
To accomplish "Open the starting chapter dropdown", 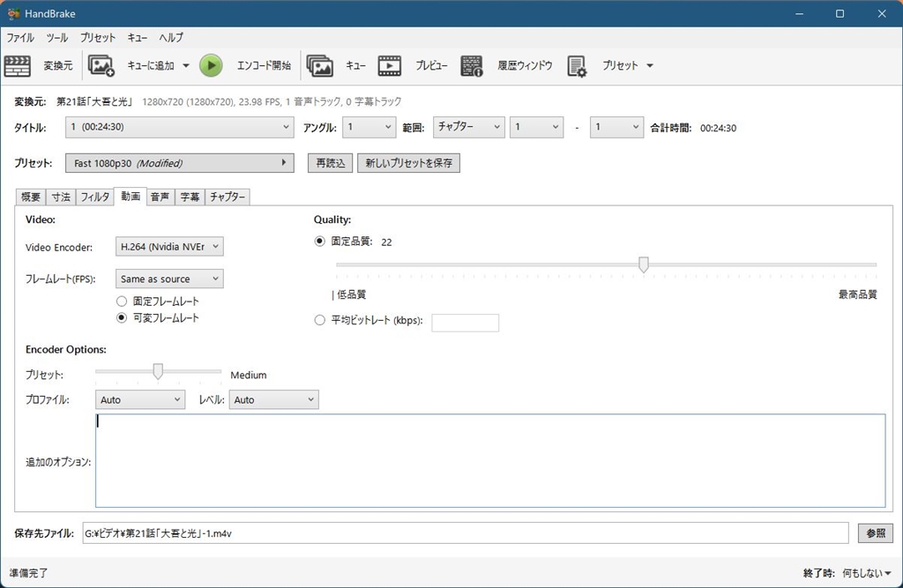I will click(536, 127).
